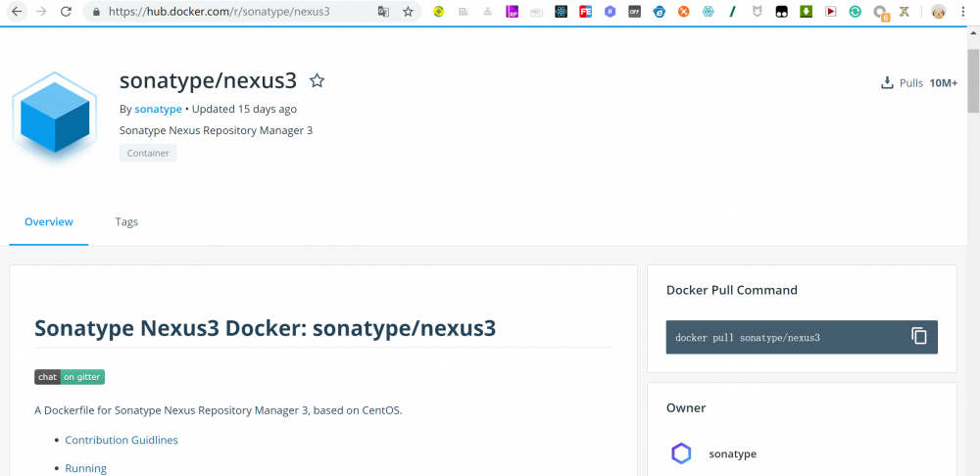Click the React DevTools extension icon

tap(561, 12)
